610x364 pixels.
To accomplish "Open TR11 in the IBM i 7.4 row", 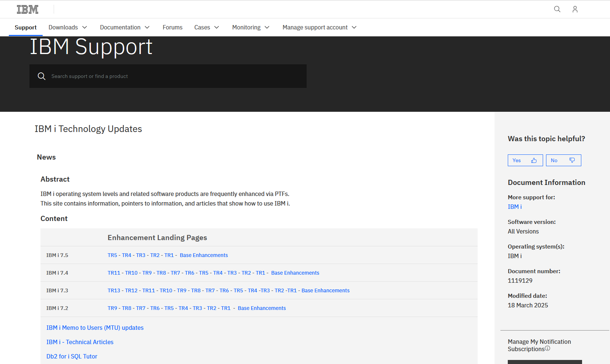I will pos(114,273).
